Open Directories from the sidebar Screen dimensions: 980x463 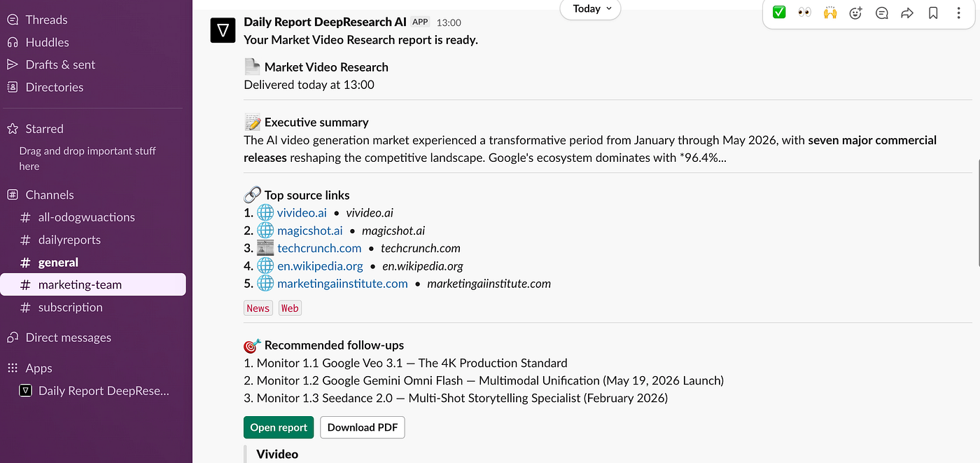click(54, 87)
